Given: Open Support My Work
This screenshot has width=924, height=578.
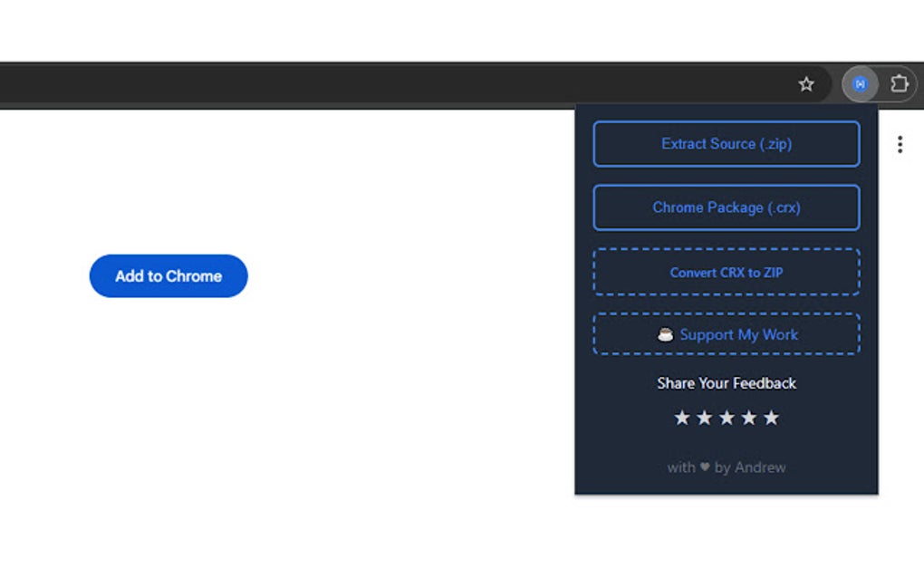Looking at the screenshot, I should 726,334.
